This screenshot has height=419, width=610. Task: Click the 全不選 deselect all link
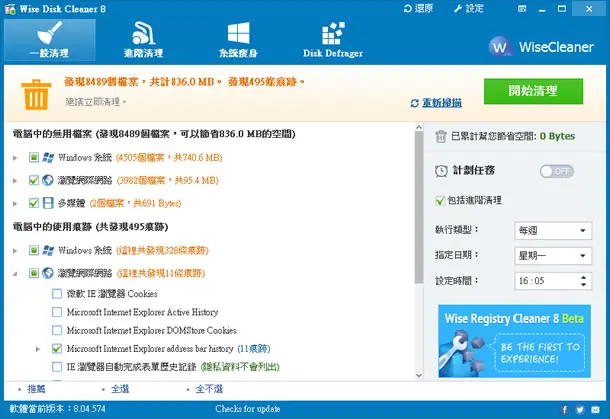click(x=209, y=389)
